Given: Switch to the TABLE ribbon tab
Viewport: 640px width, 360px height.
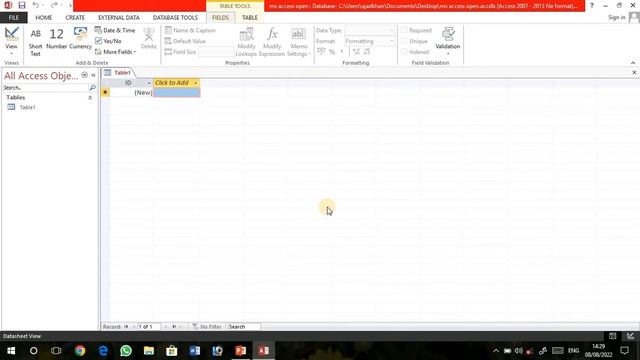Looking at the screenshot, I should 250,18.
